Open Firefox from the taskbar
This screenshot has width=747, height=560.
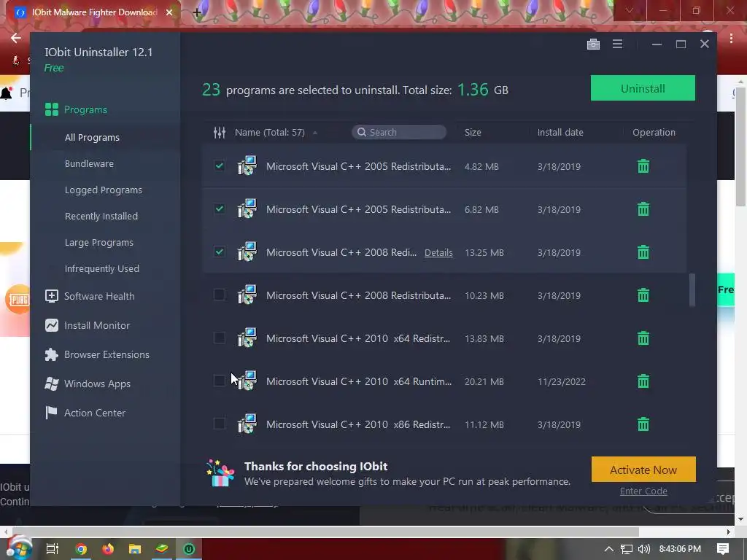108,549
